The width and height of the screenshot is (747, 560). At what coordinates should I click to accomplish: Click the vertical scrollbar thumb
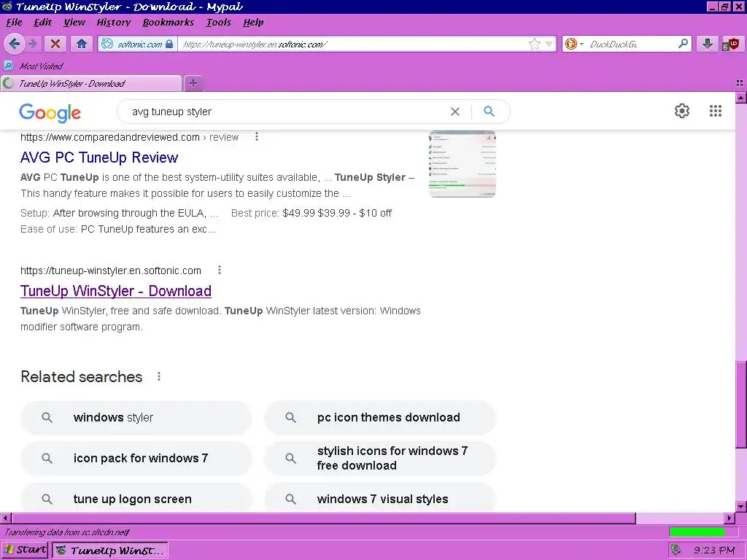point(741,404)
